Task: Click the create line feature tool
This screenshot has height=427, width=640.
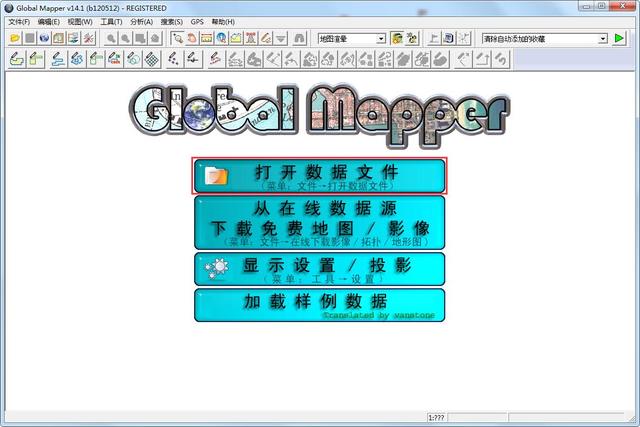Action: [58, 59]
